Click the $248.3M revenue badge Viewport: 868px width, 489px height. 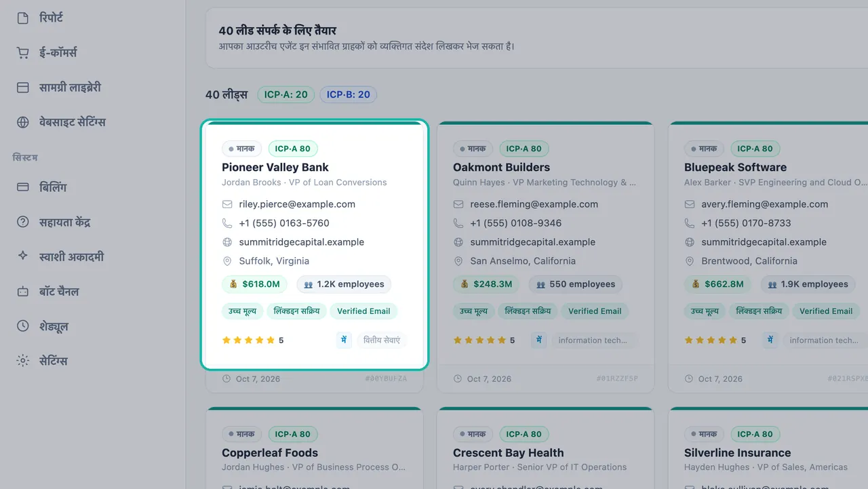(486, 284)
